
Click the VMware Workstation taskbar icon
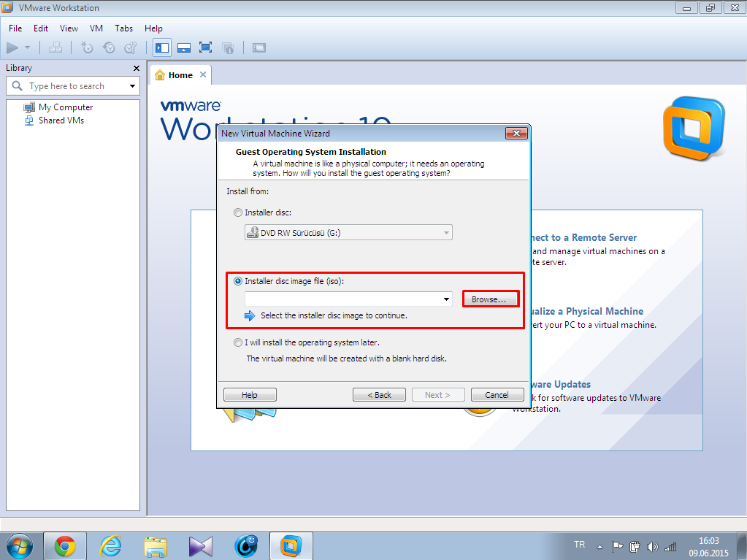[291, 546]
